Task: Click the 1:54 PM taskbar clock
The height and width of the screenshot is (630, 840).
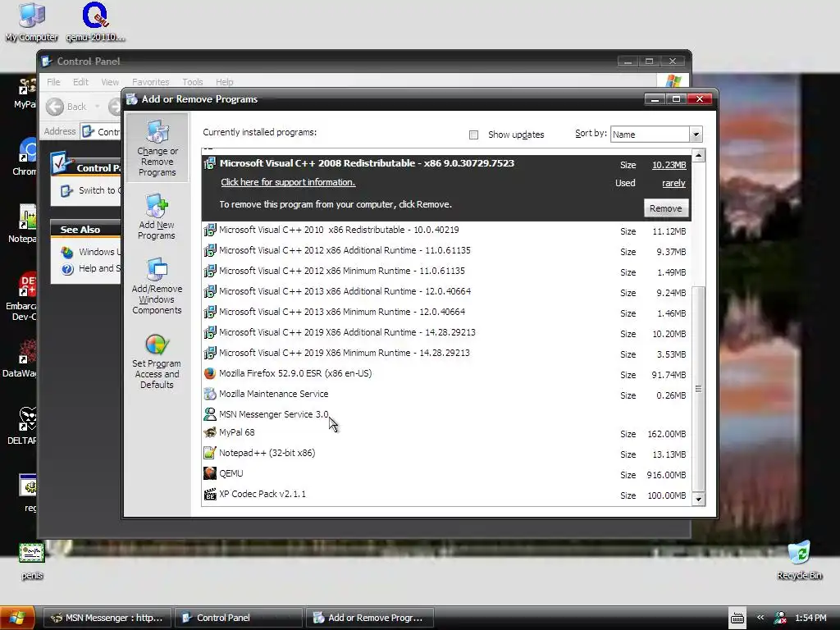Action: pyautogui.click(x=810, y=618)
